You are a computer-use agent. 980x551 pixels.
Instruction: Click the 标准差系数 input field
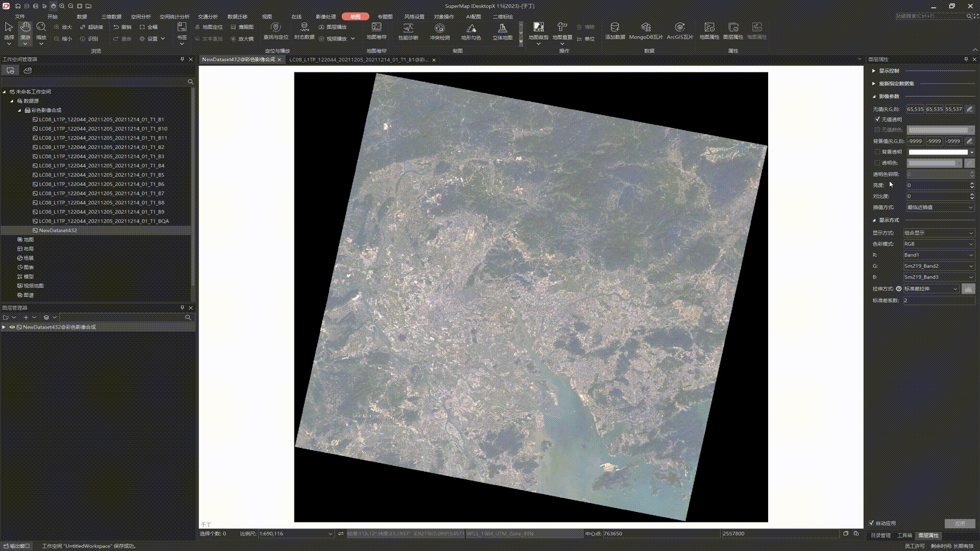(938, 300)
